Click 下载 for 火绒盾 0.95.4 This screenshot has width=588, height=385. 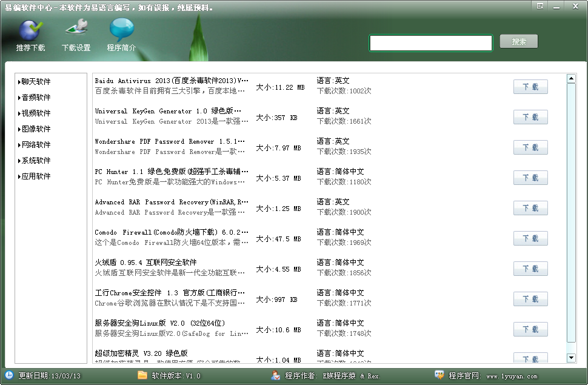point(530,269)
